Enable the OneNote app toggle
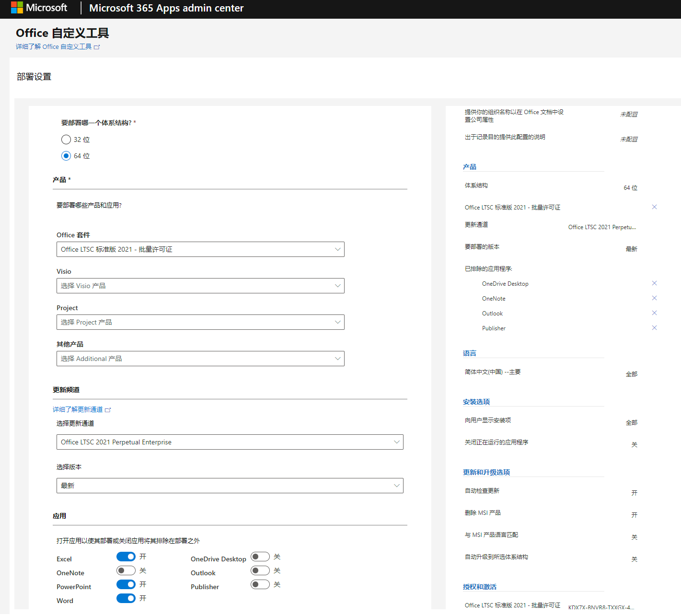Image resolution: width=681 pixels, height=616 pixels. [126, 570]
